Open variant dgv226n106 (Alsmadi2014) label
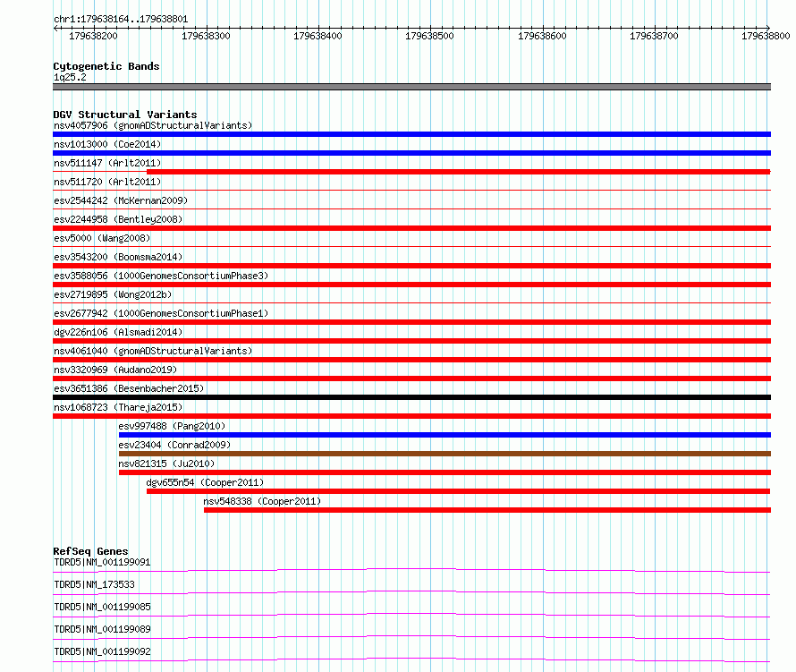This screenshot has width=796, height=672. pyautogui.click(x=118, y=332)
